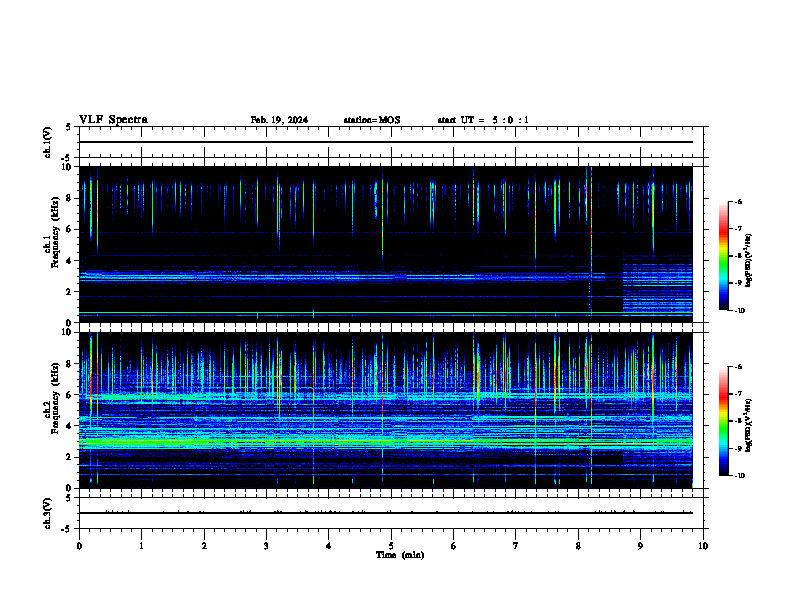Click the time axis tick label "8"
Image resolution: width=792 pixels, height=612 pixels.
578,546
